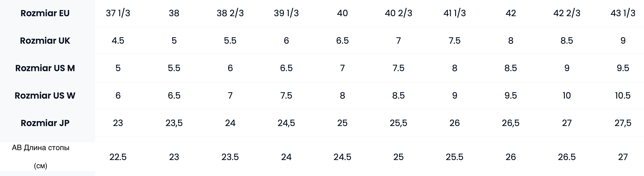This screenshot has width=644, height=176.
Task: Choose EU size 40 2/3 cell
Action: pyautogui.click(x=398, y=13)
